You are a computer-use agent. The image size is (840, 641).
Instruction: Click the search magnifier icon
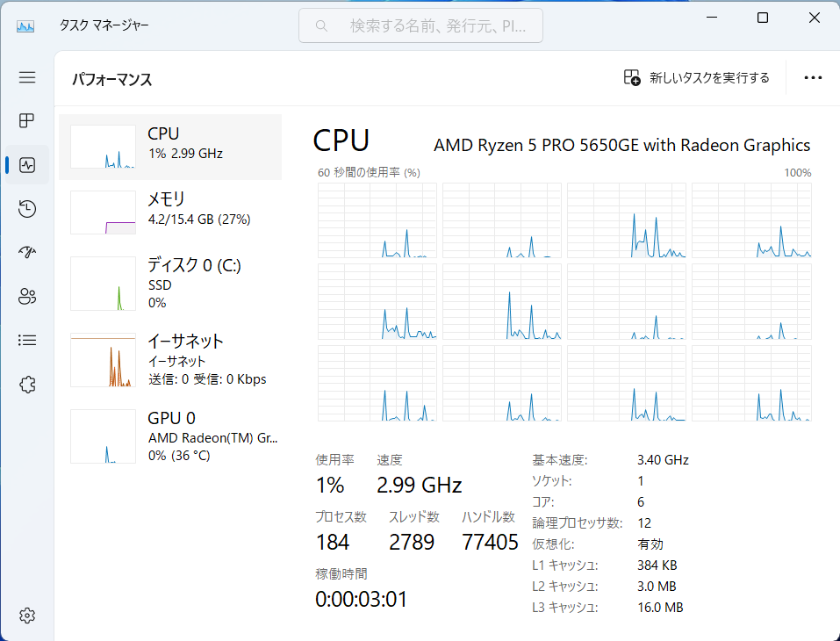[321, 25]
